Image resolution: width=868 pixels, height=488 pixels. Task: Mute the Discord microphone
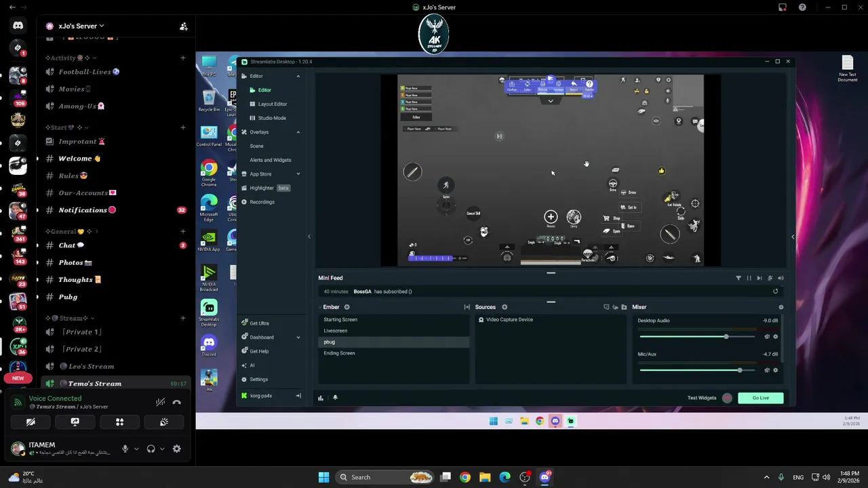pyautogui.click(x=125, y=449)
